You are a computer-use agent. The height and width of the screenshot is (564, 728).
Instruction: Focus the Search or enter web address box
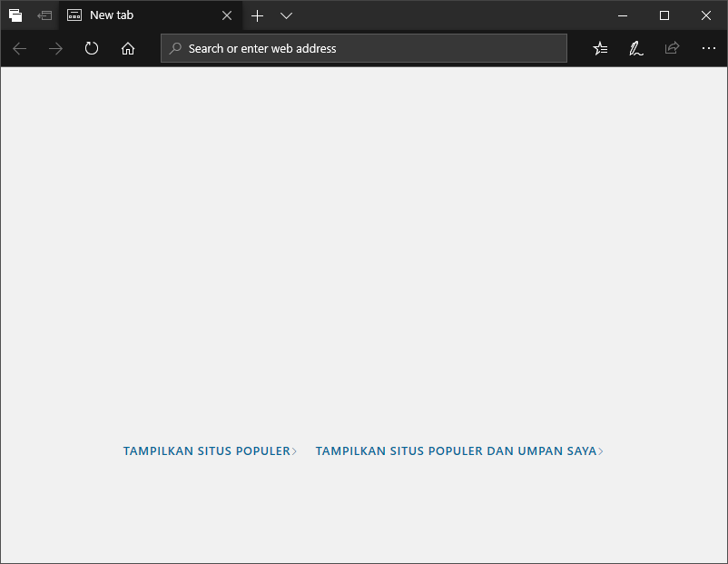tap(364, 48)
